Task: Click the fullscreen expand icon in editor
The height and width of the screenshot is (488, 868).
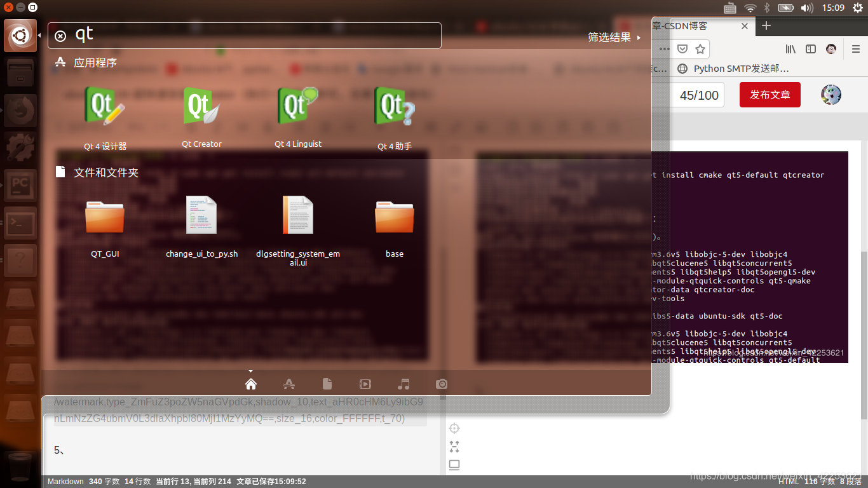Action: click(454, 447)
